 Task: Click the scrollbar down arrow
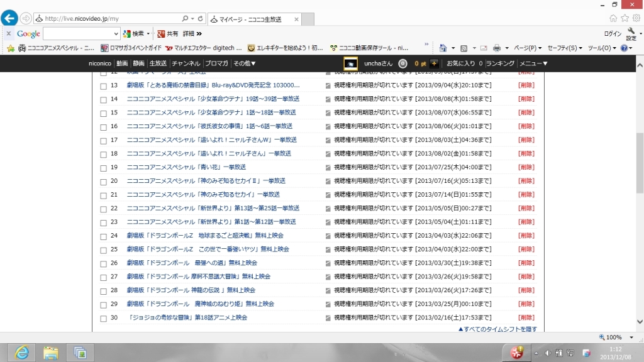pyautogui.click(x=640, y=322)
